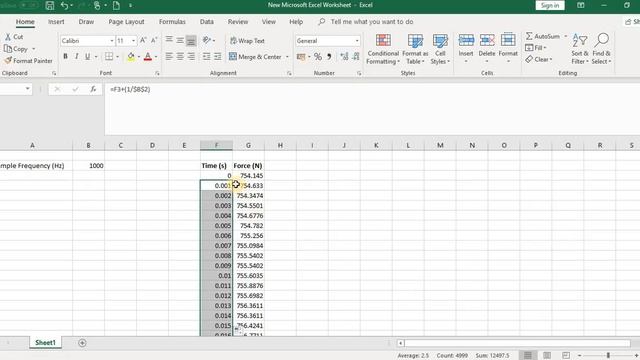
Task: Click the Accounting Number Format icon
Action: 301,57
